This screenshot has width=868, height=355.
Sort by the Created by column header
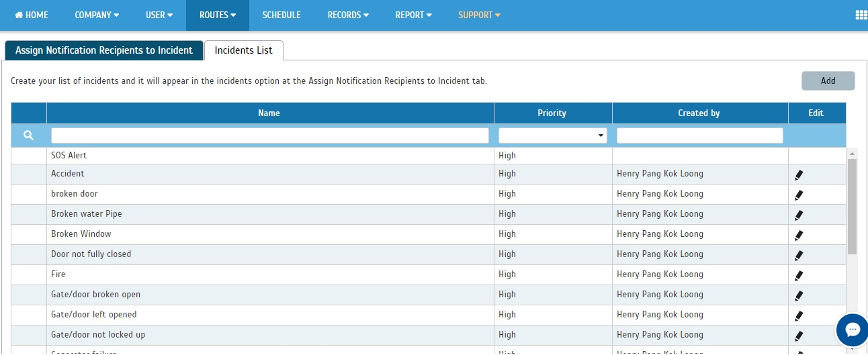[x=699, y=113]
